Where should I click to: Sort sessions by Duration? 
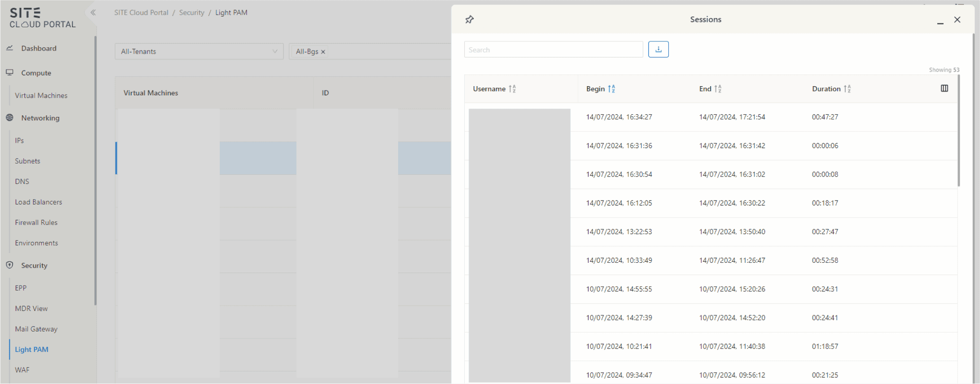click(x=847, y=89)
